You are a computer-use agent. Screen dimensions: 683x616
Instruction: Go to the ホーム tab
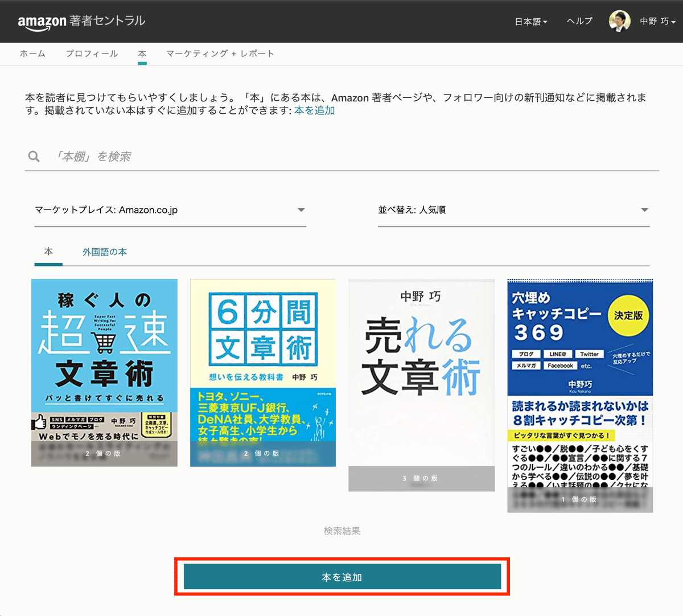coord(32,54)
